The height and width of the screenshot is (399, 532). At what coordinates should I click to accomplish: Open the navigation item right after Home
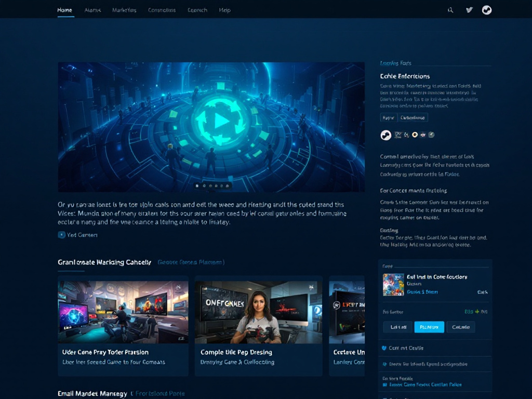click(92, 10)
